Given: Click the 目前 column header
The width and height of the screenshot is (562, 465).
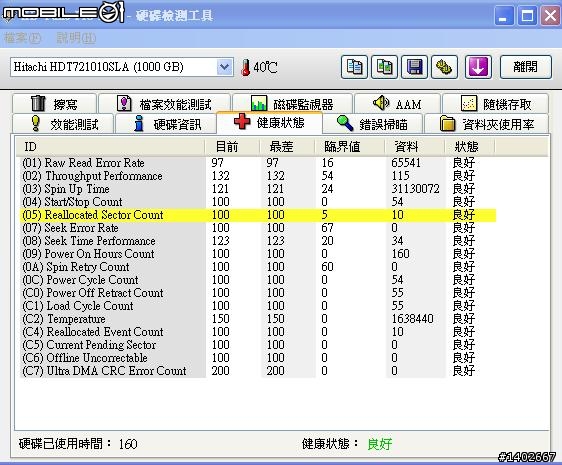Looking at the screenshot, I should click(232, 147).
